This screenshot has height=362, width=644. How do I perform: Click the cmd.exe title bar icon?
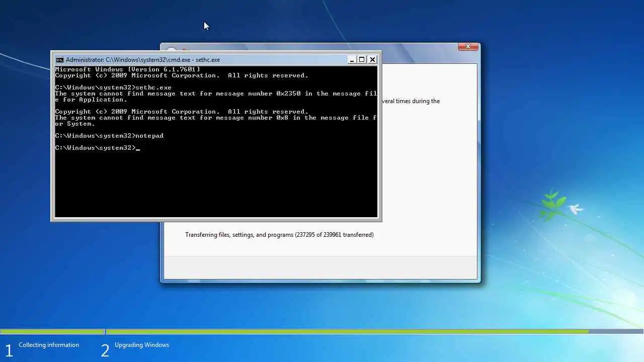tap(59, 59)
